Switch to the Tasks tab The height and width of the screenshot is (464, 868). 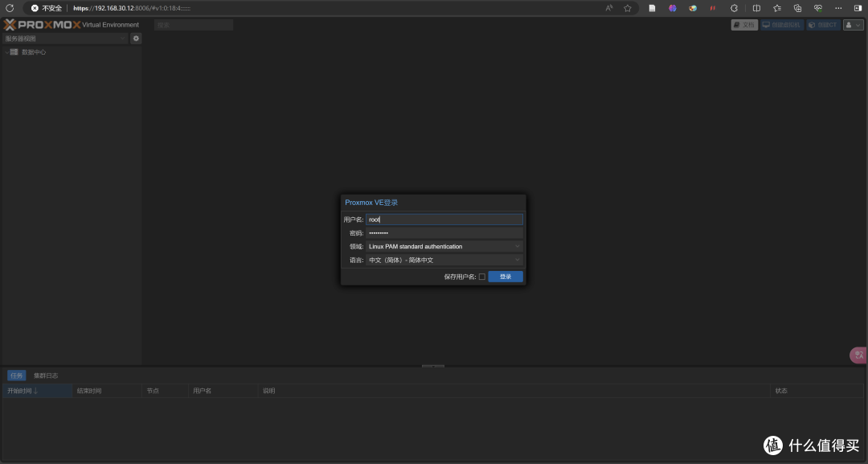[17, 376]
